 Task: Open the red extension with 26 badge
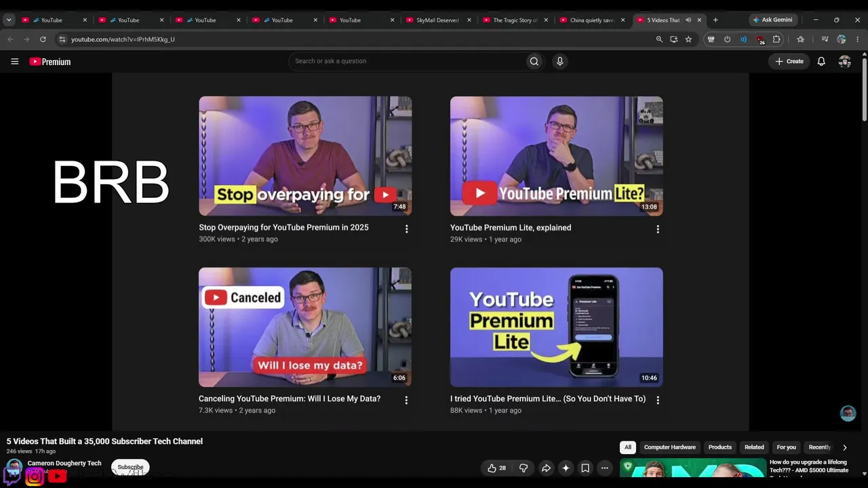(x=760, y=40)
